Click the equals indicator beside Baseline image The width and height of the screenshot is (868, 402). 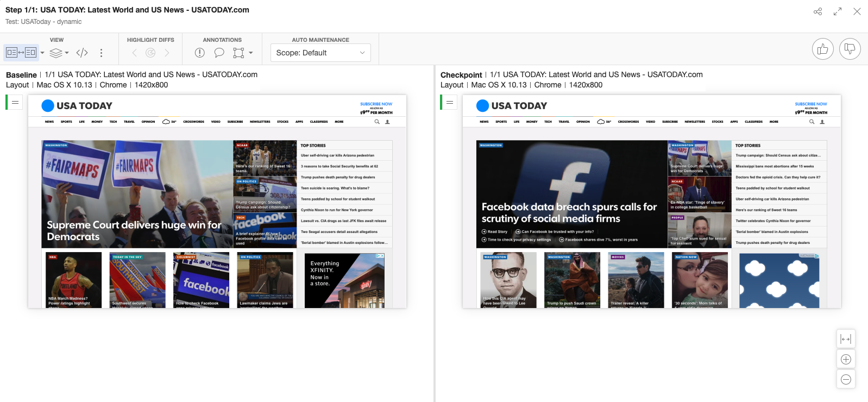(15, 102)
